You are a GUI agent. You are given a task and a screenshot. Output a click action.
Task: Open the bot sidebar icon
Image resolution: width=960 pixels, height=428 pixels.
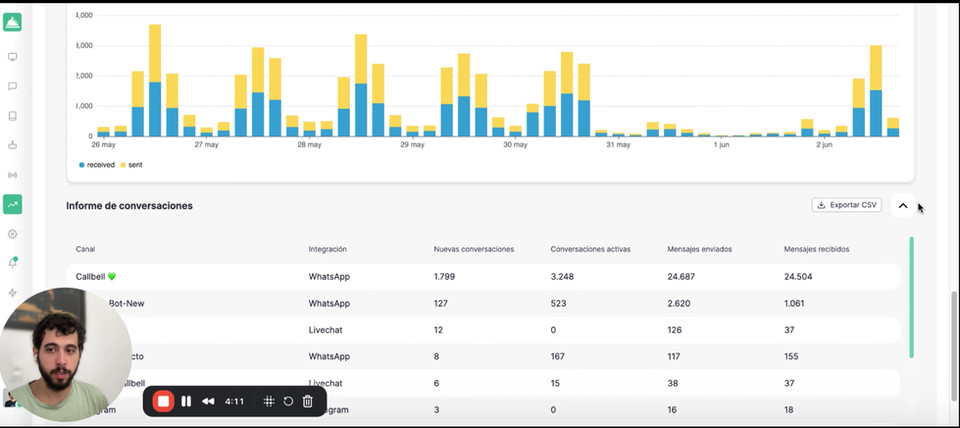pyautogui.click(x=12, y=145)
